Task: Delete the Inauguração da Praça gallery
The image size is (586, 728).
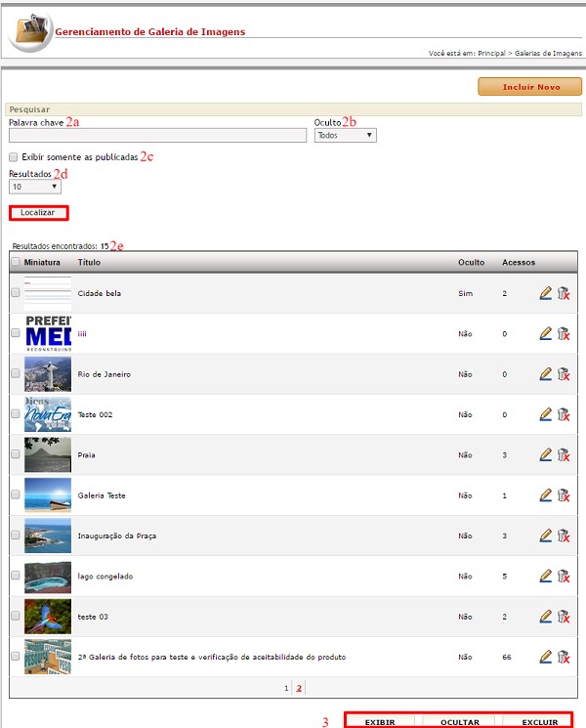Action: click(x=564, y=535)
